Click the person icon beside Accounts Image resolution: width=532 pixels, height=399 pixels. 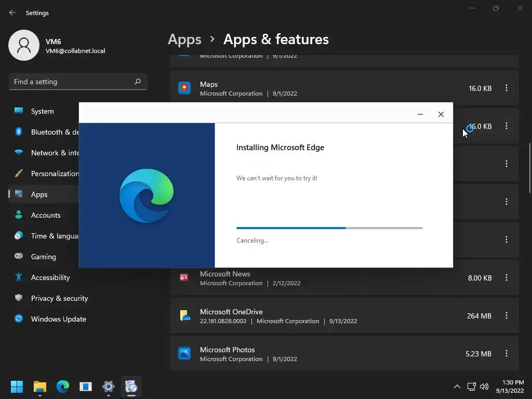19,215
